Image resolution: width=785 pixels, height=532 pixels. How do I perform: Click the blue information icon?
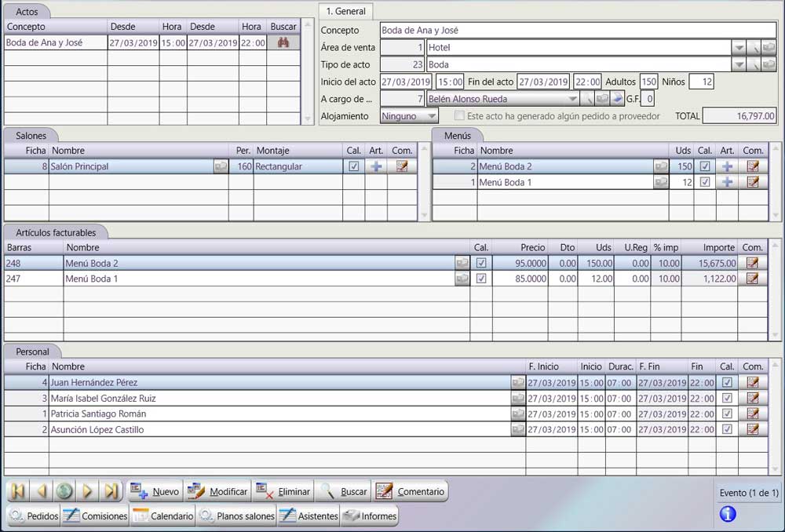pos(727,515)
